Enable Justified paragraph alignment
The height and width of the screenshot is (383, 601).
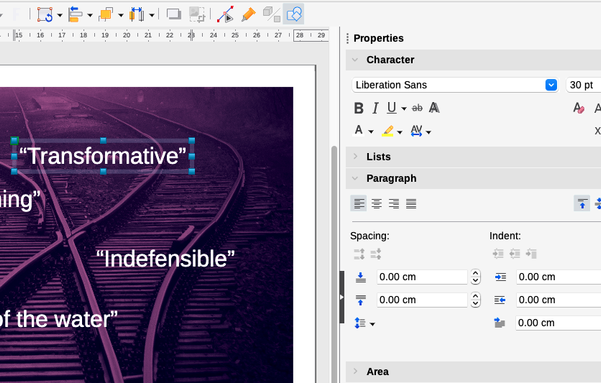(x=411, y=204)
